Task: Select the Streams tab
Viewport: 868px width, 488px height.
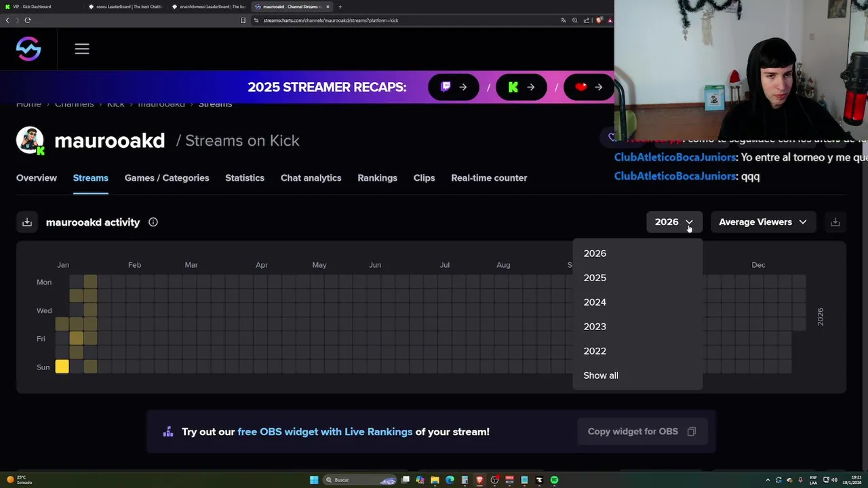Action: 91,178
